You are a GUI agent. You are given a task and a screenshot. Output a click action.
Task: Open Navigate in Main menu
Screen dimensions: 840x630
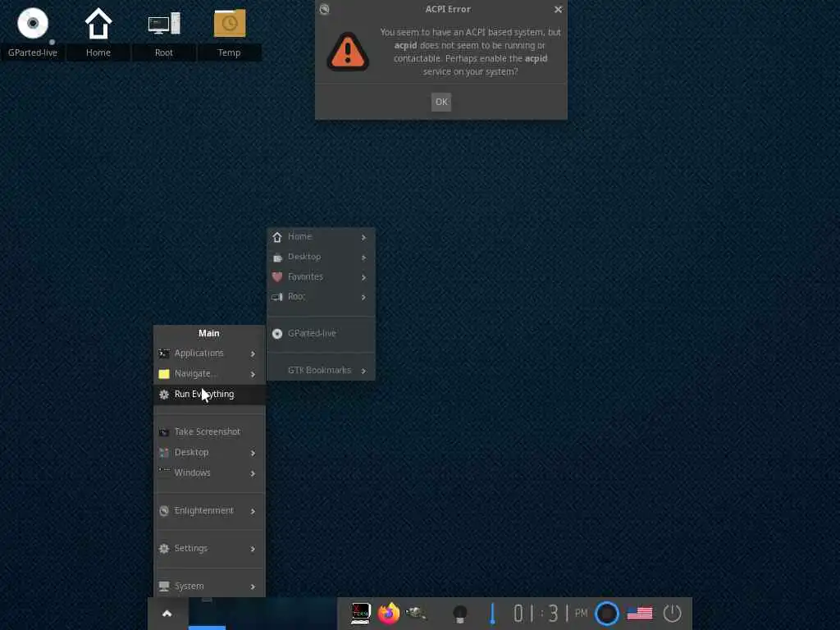pyautogui.click(x=209, y=373)
